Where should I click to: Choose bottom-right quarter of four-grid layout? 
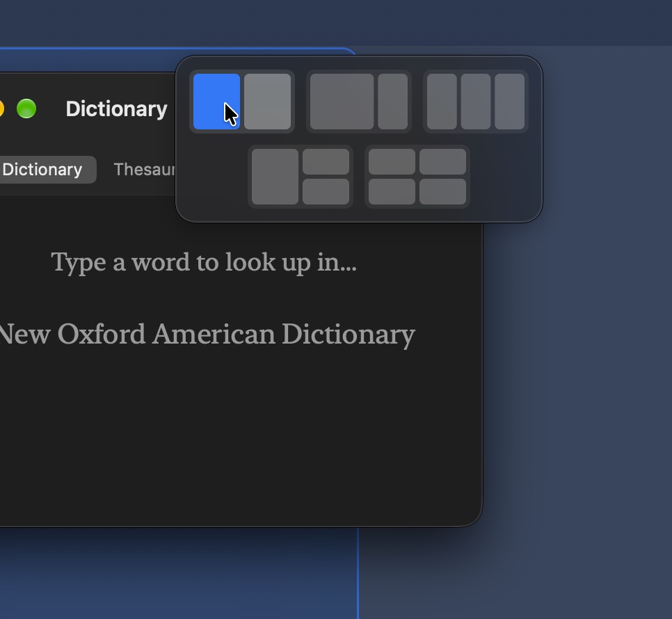pyautogui.click(x=442, y=191)
